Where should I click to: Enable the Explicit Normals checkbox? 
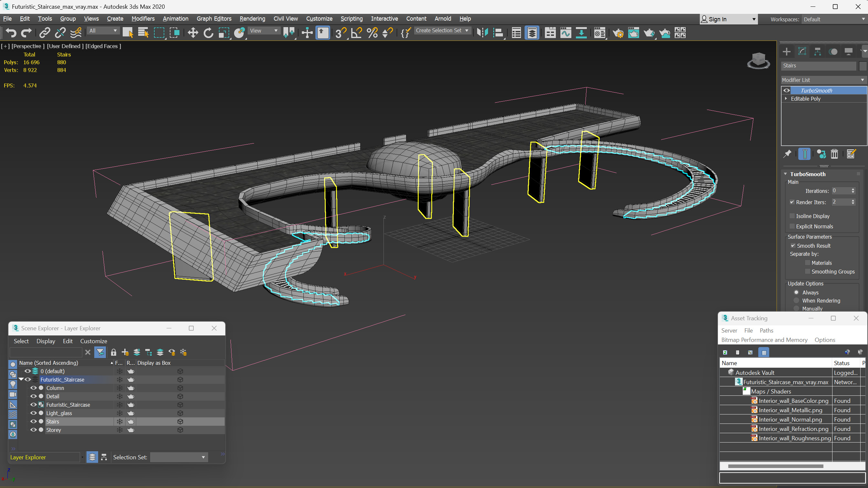[x=792, y=226]
